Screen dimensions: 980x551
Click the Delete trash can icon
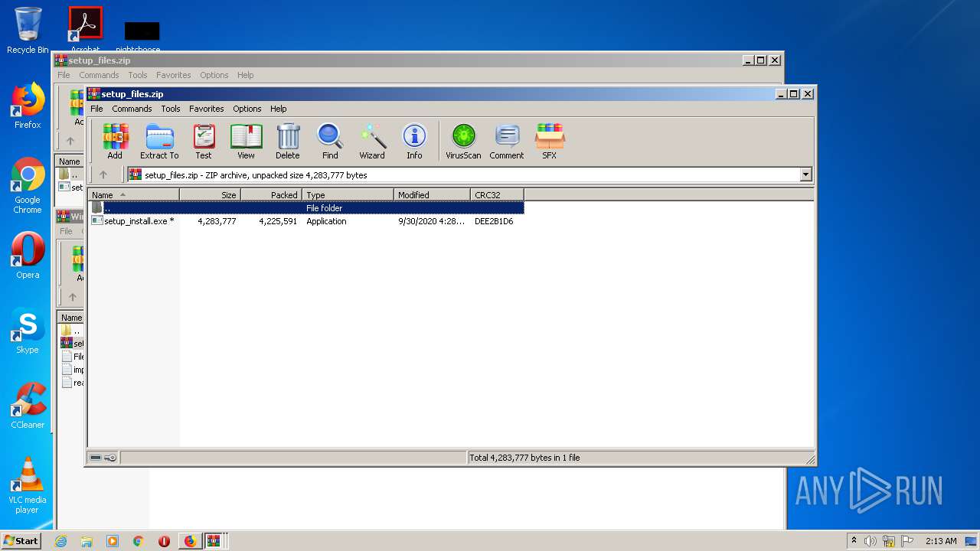point(288,142)
